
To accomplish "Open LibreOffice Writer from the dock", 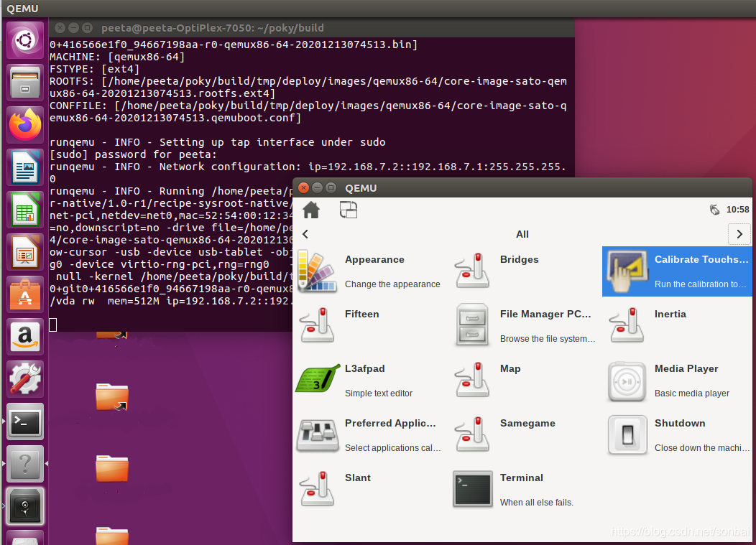I will pyautogui.click(x=25, y=167).
